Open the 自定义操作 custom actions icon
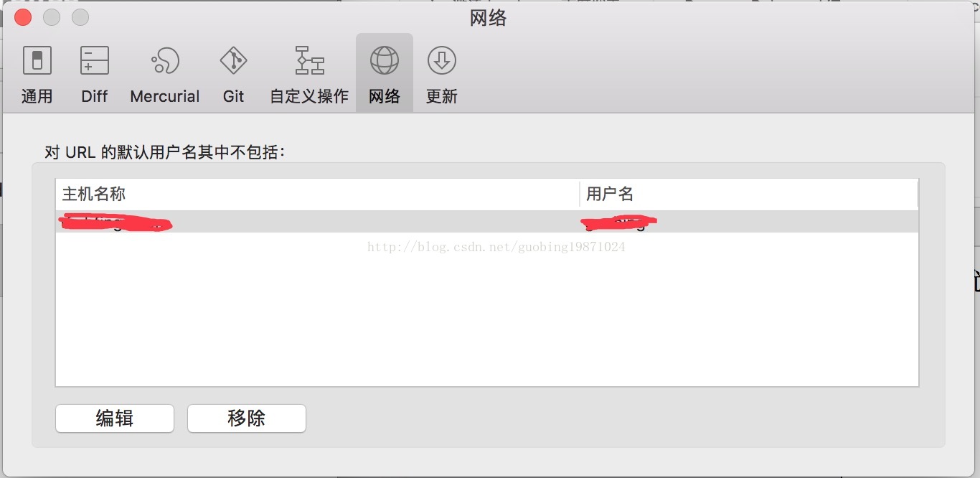The width and height of the screenshot is (980, 478). coord(310,61)
